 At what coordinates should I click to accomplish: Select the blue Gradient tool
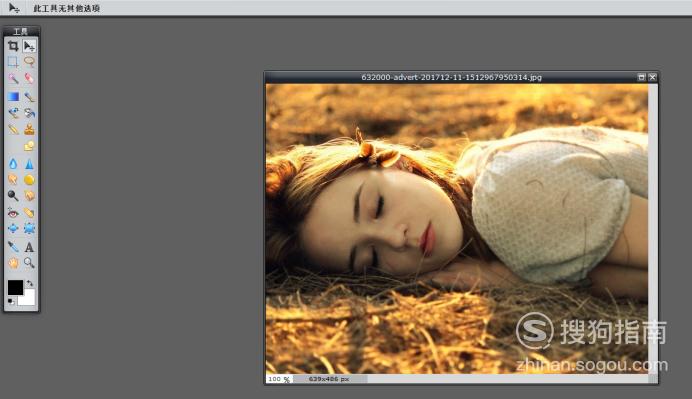[x=13, y=96]
